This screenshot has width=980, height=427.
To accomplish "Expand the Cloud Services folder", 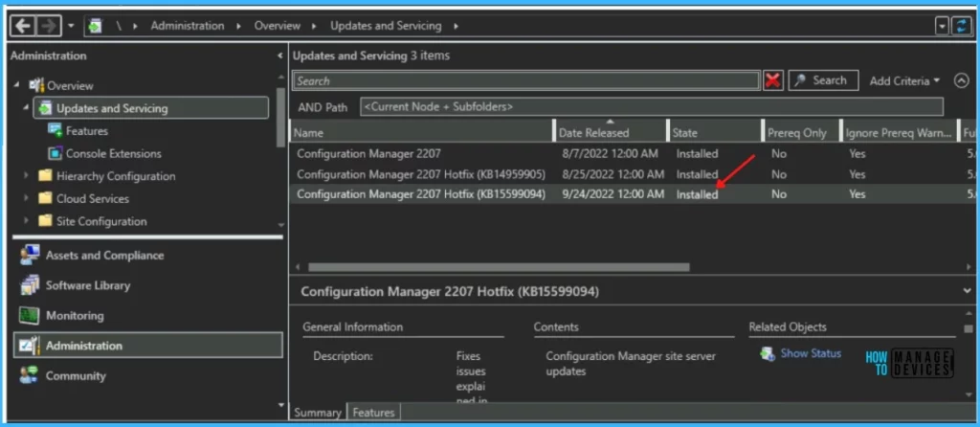I will (x=26, y=198).
